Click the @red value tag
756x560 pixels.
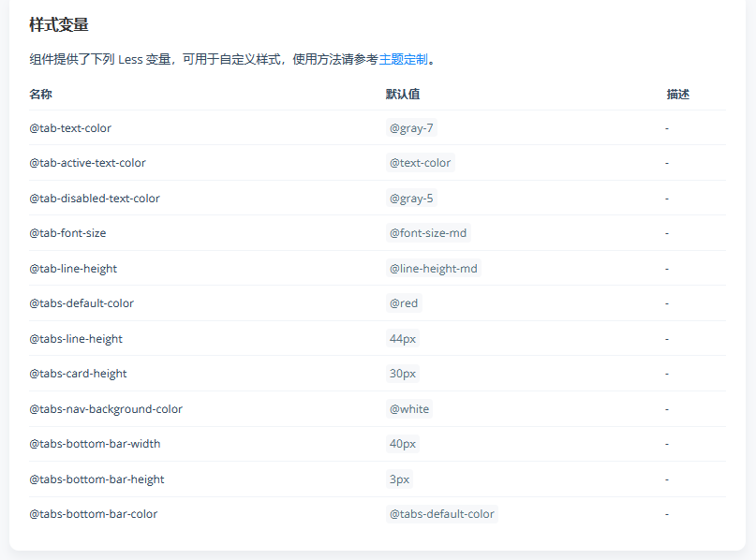[405, 302]
